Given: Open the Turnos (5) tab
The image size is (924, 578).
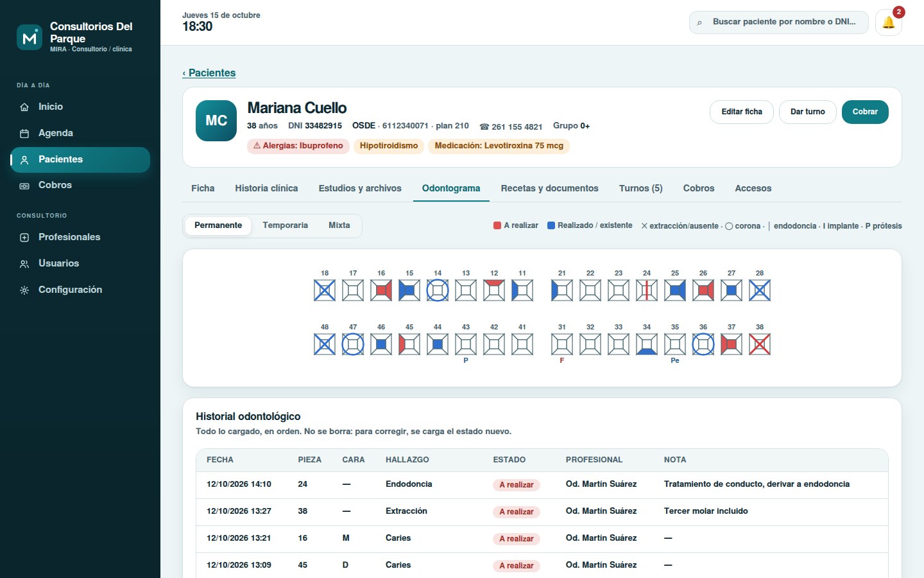Looking at the screenshot, I should tap(641, 188).
